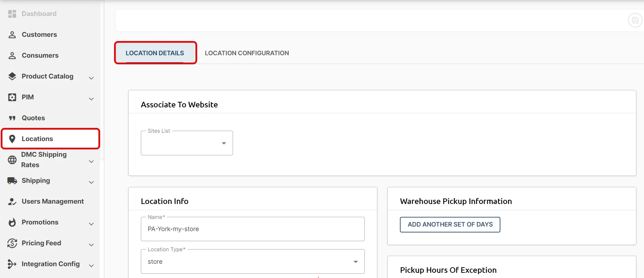
Task: Click the Location Info heading
Action: coord(164,201)
